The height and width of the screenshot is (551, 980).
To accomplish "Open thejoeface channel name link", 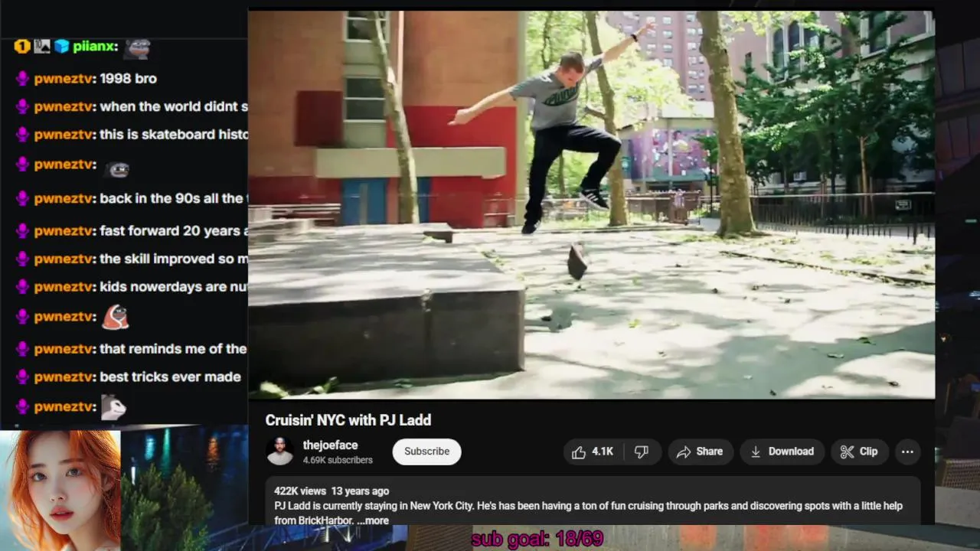I will 330,445.
